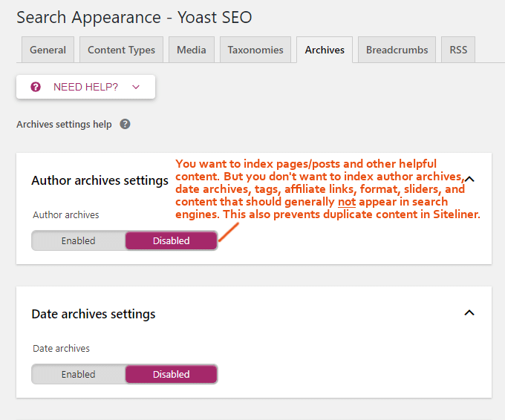Collapse the Author archives settings panel
Viewport: 505px width, 420px height.
(469, 179)
